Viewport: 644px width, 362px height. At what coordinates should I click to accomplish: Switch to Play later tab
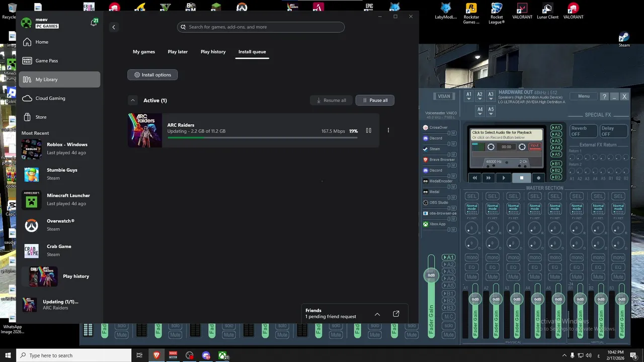(x=178, y=52)
